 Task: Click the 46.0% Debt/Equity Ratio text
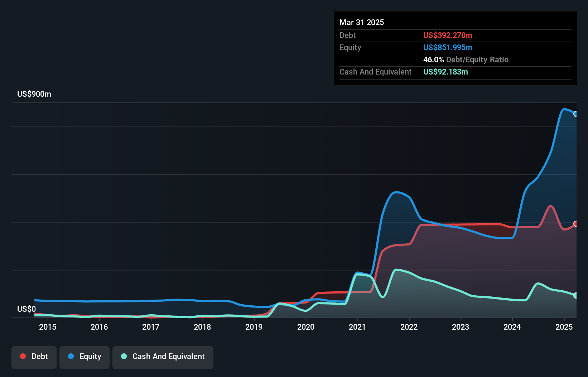point(466,59)
